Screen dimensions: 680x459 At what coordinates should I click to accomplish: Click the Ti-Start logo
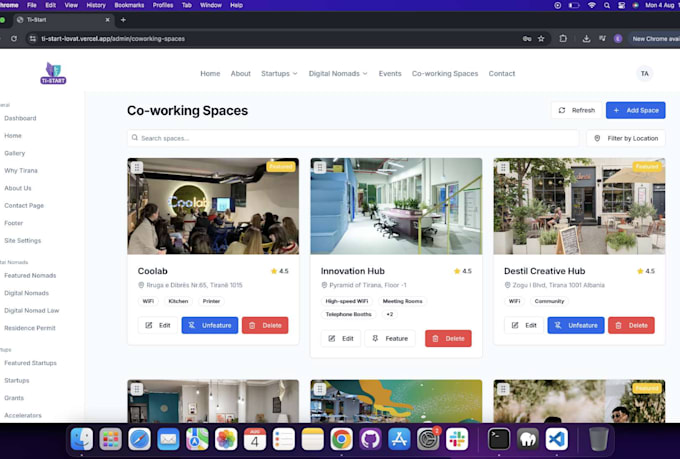click(x=53, y=73)
